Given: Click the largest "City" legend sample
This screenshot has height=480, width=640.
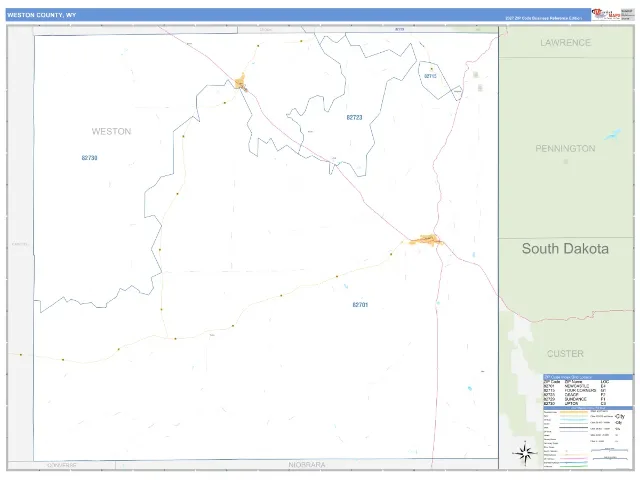Looking at the screenshot, I should pyautogui.click(x=620, y=416).
